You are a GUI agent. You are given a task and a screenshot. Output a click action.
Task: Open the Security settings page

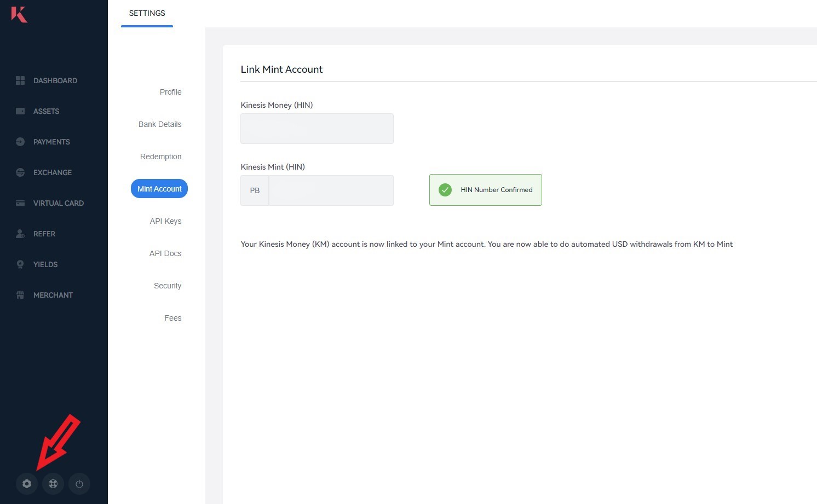[167, 286]
